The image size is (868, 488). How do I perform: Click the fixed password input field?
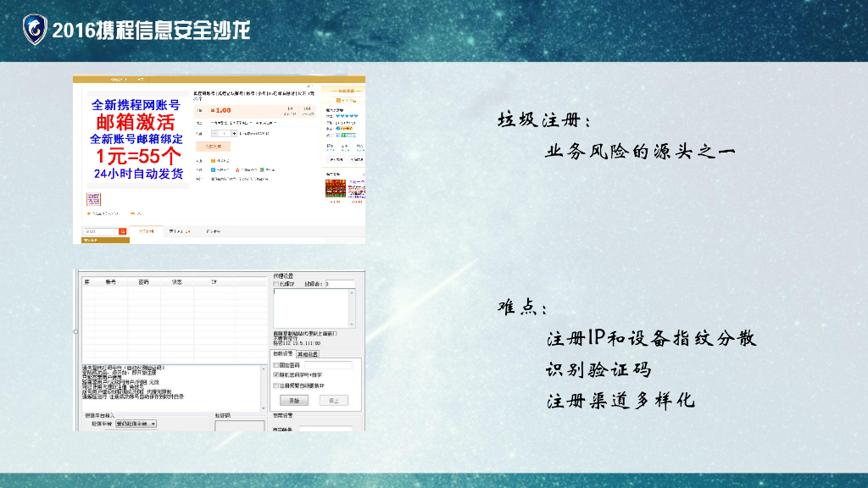click(x=328, y=365)
